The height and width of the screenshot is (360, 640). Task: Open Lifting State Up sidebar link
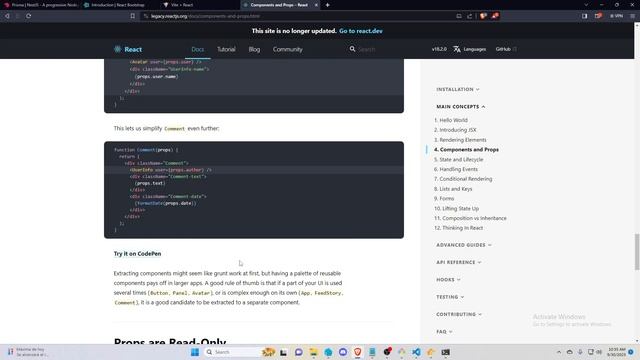click(x=456, y=208)
